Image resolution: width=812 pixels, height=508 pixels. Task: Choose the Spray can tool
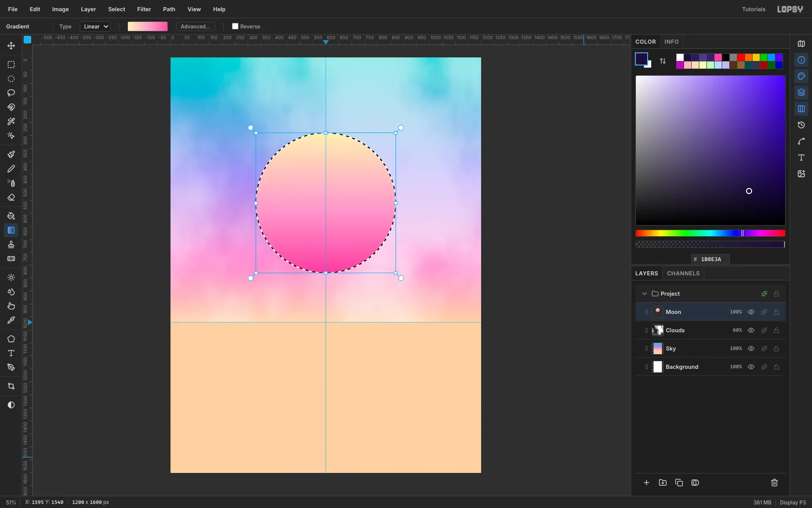pos(11,183)
